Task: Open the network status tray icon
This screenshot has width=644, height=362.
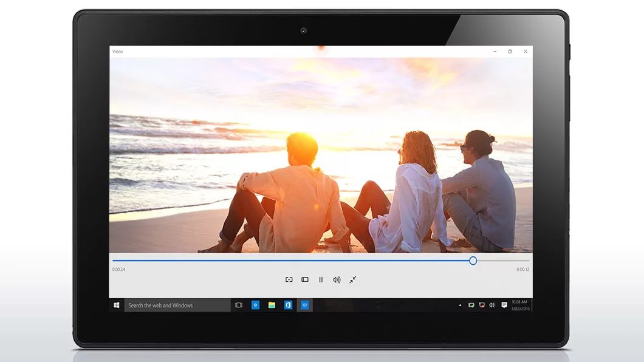Action: (482, 305)
